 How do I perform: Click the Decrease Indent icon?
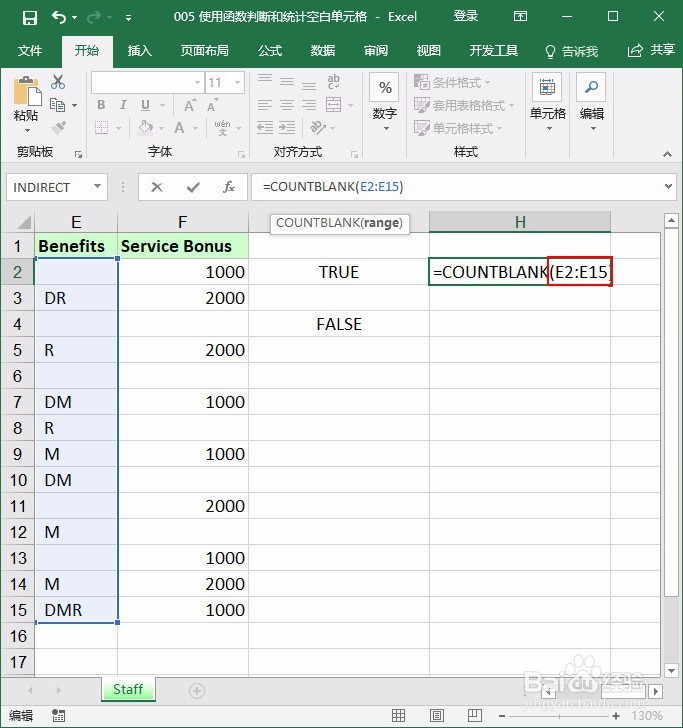[265, 127]
